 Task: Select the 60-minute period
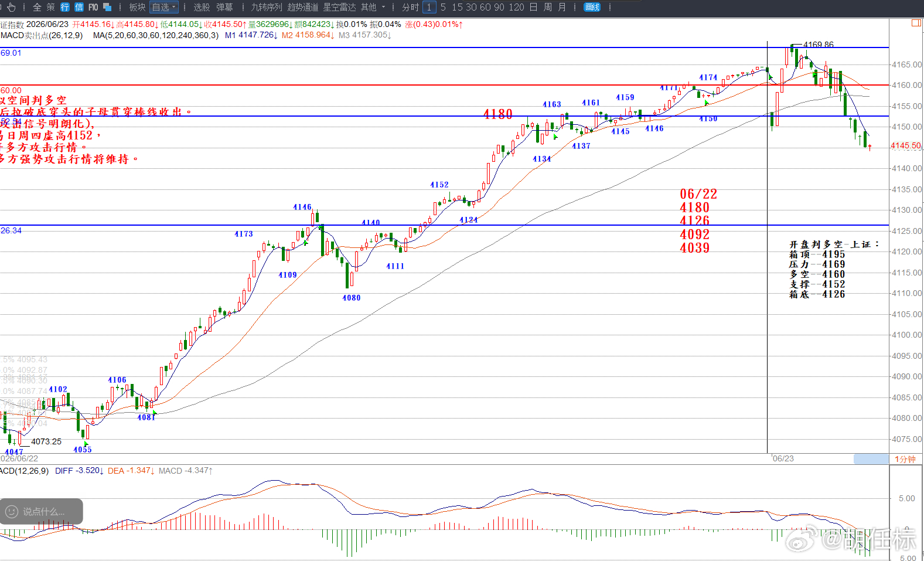click(485, 7)
